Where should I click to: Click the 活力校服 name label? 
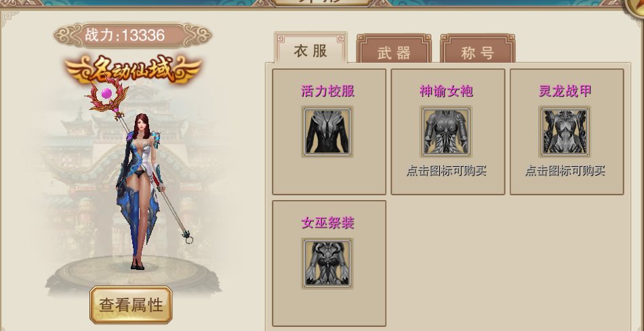(x=327, y=91)
